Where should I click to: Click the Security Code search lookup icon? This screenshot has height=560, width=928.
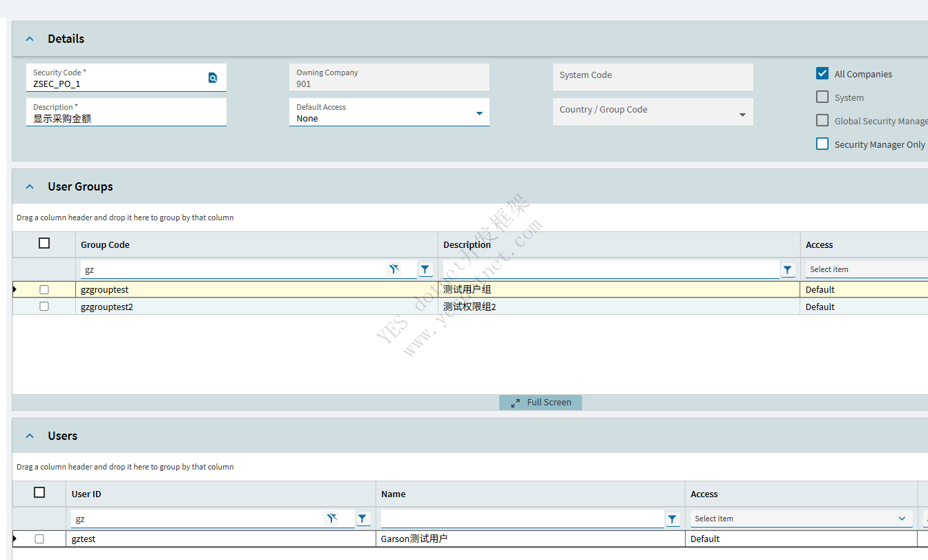[213, 78]
